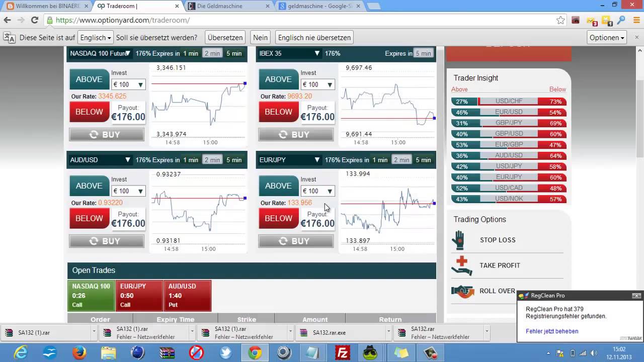This screenshot has height=362, width=644.
Task: Click ABOVE for NASDAQ 100 Future
Action: 89,79
